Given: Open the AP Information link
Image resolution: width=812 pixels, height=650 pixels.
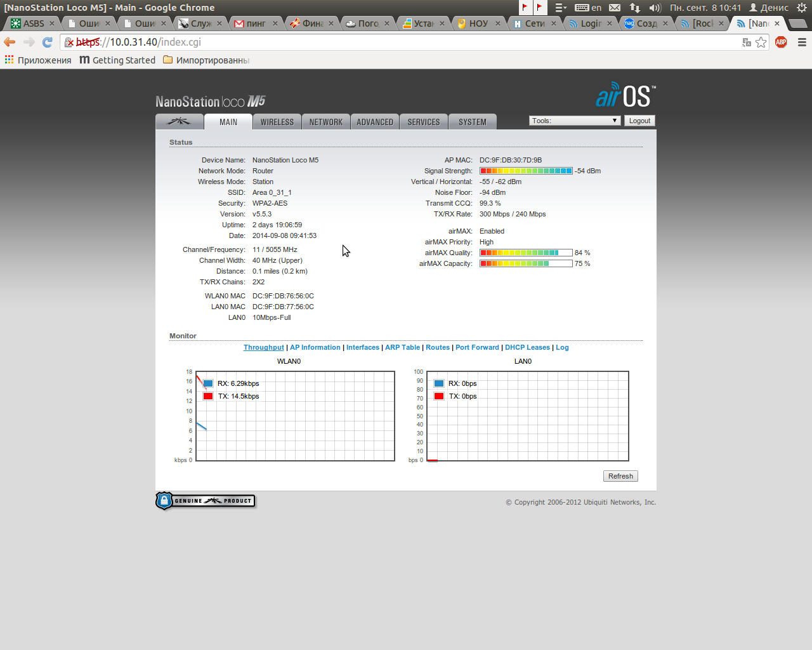Looking at the screenshot, I should (315, 347).
